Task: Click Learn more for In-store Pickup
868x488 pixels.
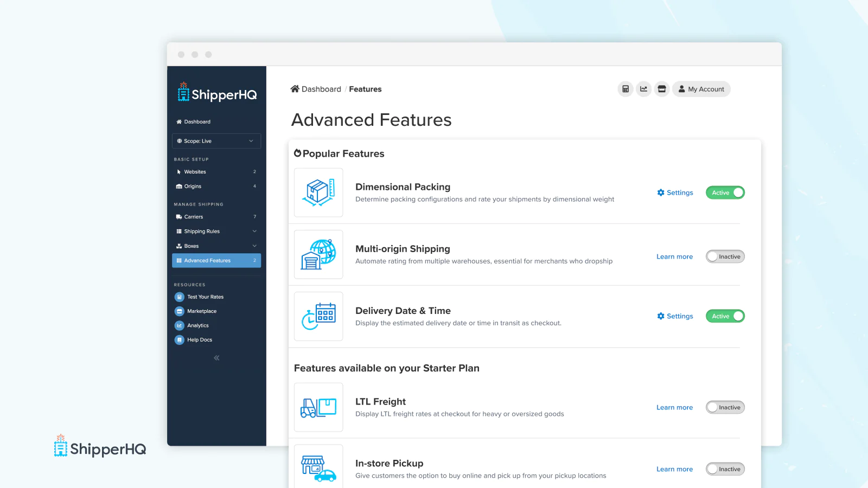Action: pyautogui.click(x=674, y=469)
